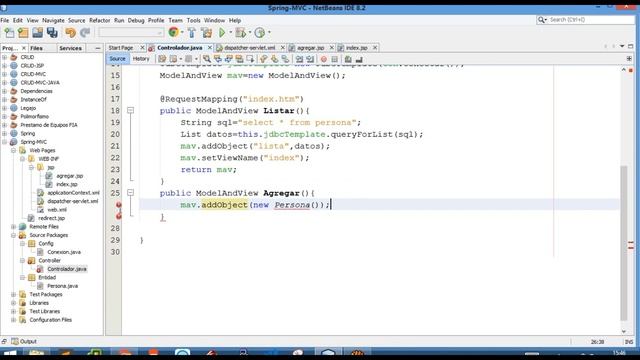The image size is (640, 360).
Task: Minimize the Projects panel
Action: tap(98, 48)
